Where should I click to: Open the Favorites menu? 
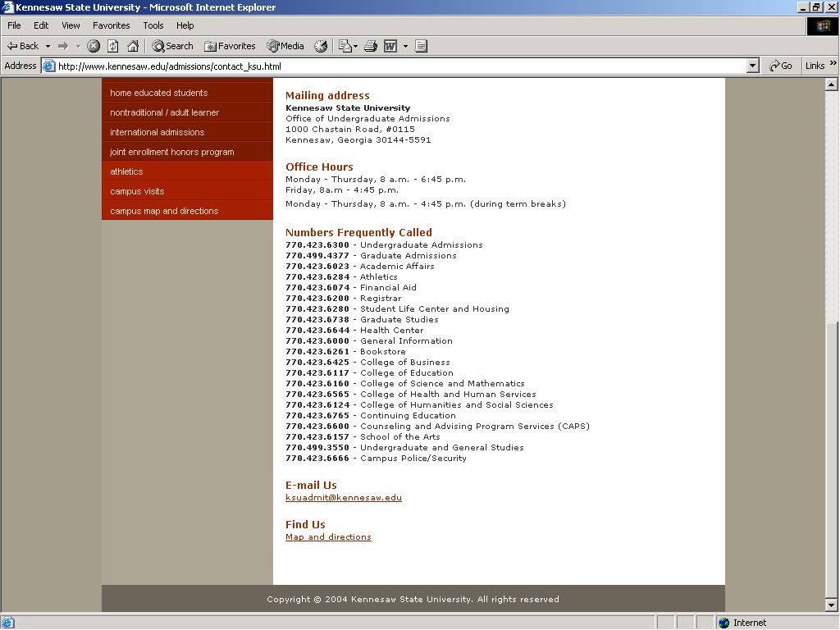112,25
